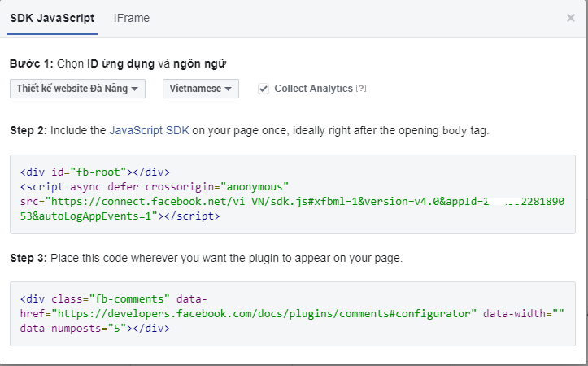Click the crossorigin="anonymous" code line
Screen dimensions: 588x366
point(155,187)
